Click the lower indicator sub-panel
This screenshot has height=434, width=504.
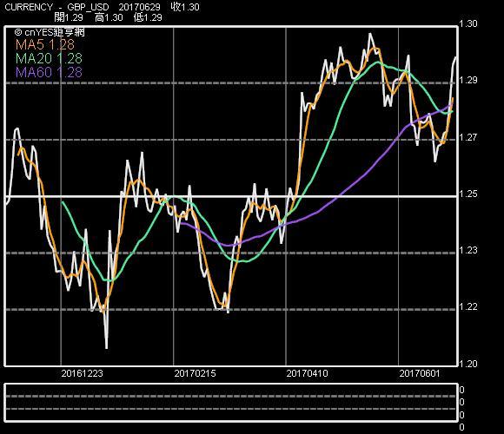(x=231, y=403)
